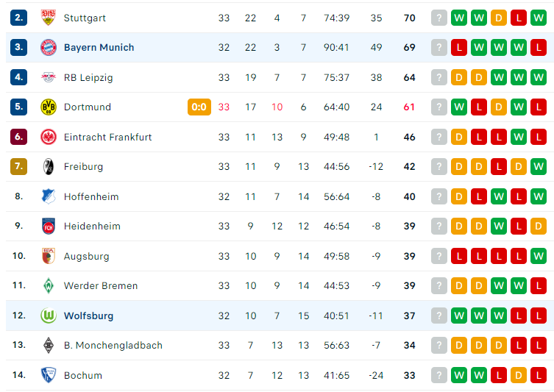Open the Wolfsburg team name link
Viewport: 554px width, 392px height.
pos(89,316)
